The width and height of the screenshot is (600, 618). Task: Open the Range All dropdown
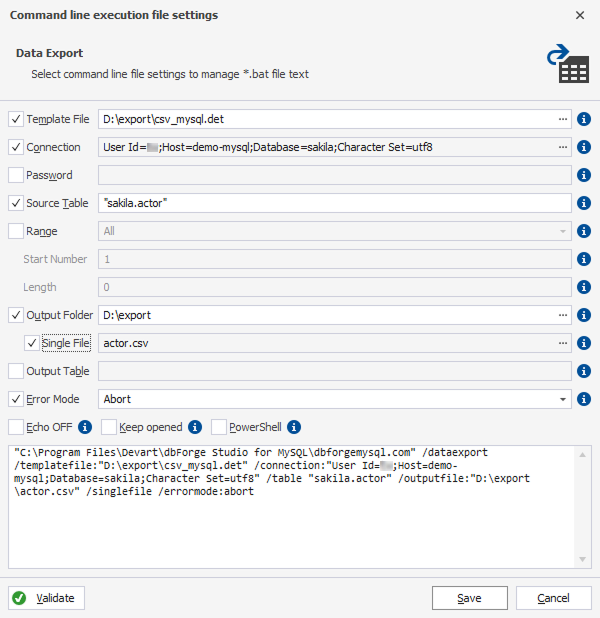563,231
